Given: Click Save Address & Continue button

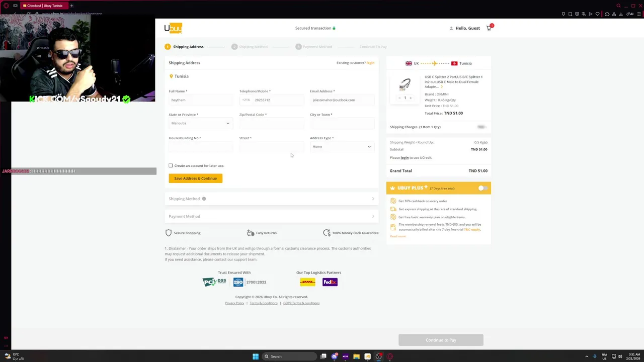Looking at the screenshot, I should (195, 178).
